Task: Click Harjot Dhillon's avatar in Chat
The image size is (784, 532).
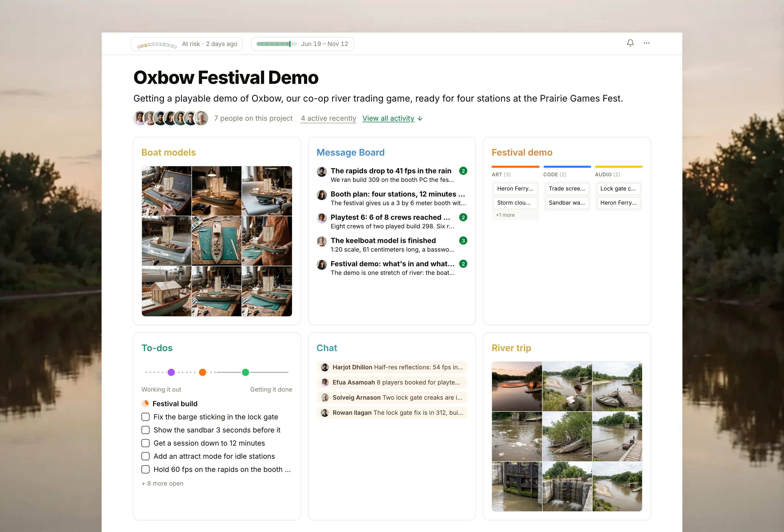Action: click(325, 367)
